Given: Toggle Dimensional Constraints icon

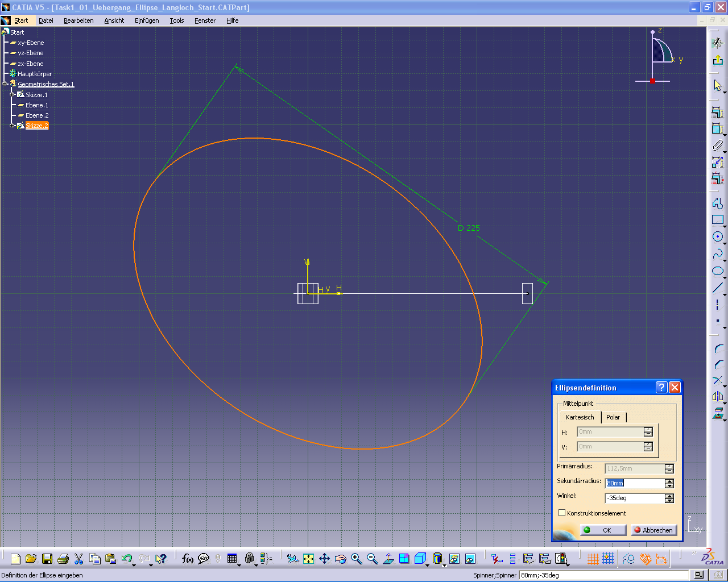Looking at the screenshot, I should click(x=661, y=559).
